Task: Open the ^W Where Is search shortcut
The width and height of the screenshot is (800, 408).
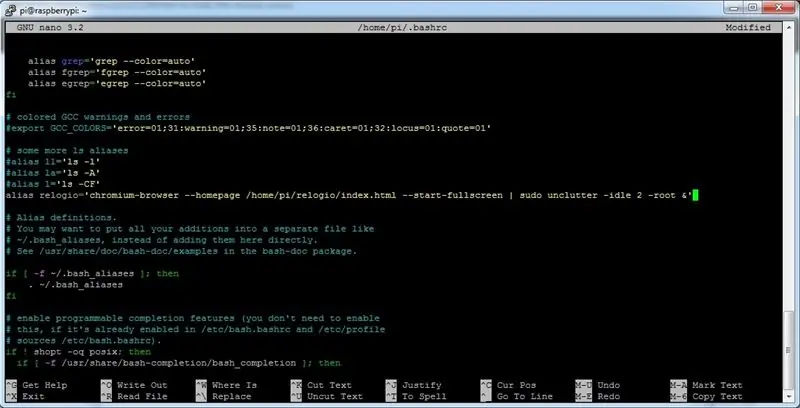Action: click(x=227, y=385)
